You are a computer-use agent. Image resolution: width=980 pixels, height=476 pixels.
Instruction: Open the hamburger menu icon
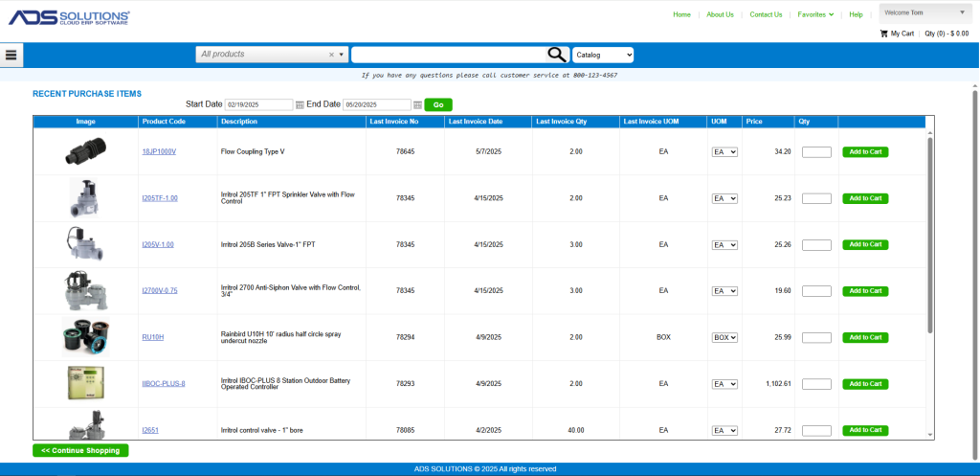pyautogui.click(x=11, y=55)
